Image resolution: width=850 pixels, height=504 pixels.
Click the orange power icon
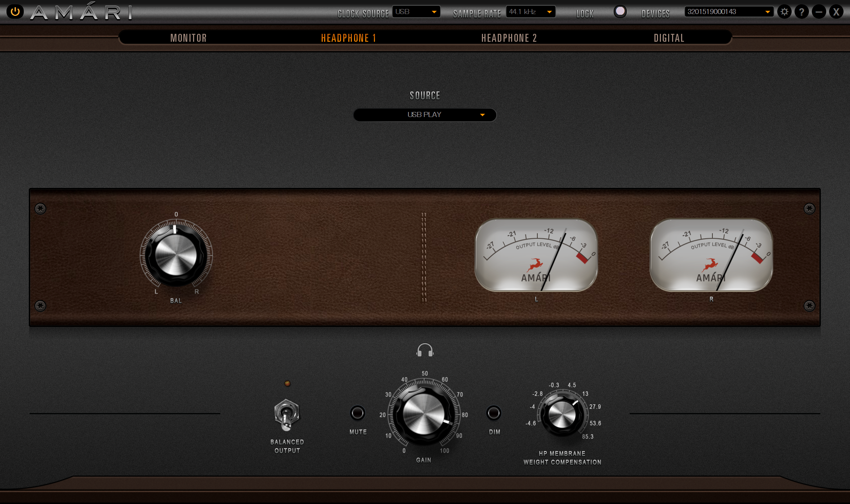coord(15,12)
